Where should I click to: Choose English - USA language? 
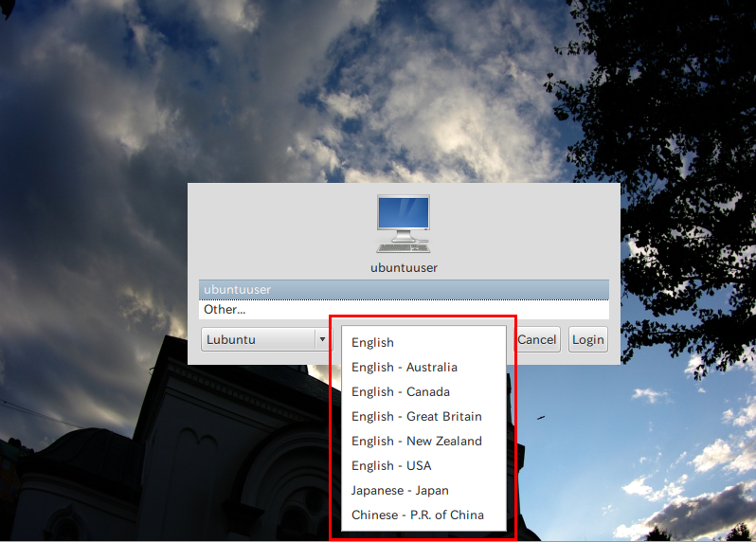point(423,465)
